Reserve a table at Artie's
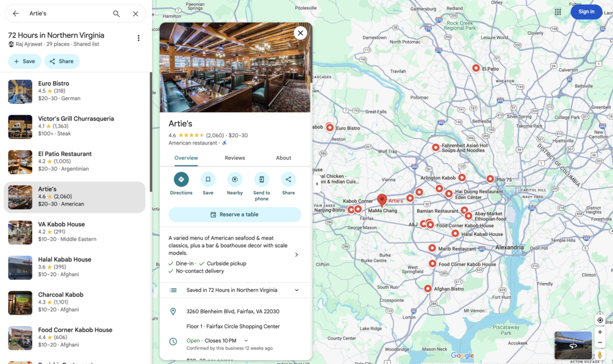 (x=235, y=215)
